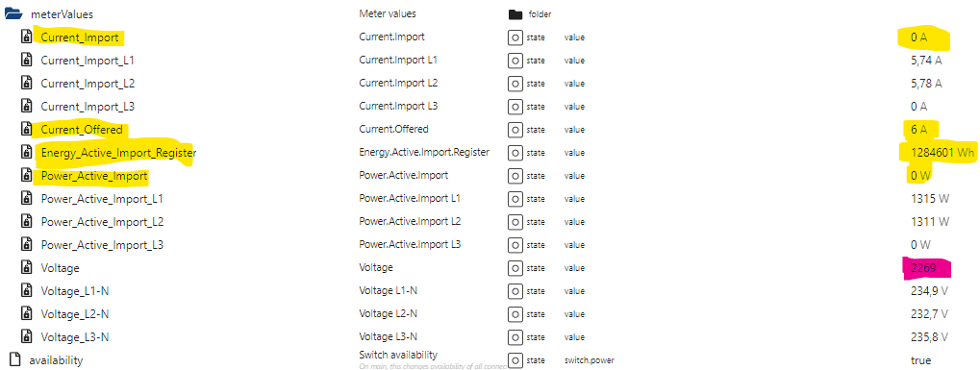
Task: Click the Power_Active_Import_L3 file icon
Action: pos(26,245)
